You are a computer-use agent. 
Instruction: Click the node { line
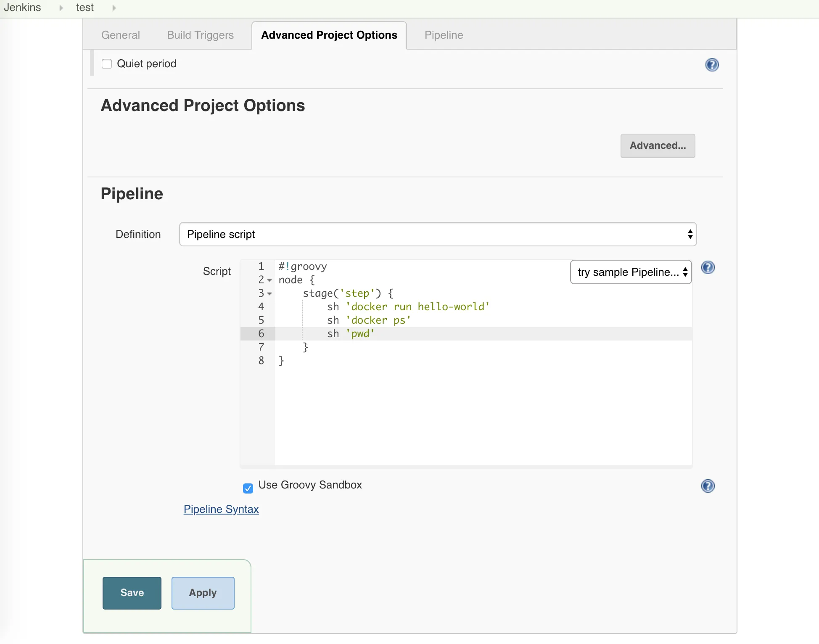click(x=297, y=280)
